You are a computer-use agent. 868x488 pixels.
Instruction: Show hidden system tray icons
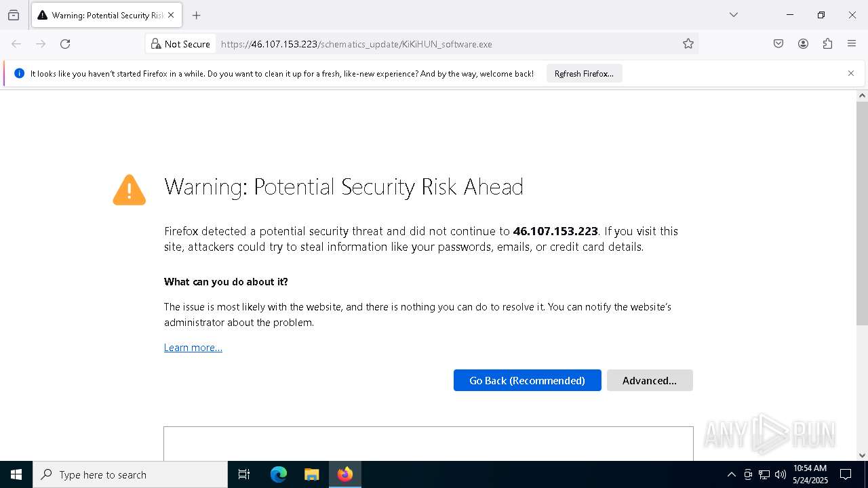tap(731, 474)
